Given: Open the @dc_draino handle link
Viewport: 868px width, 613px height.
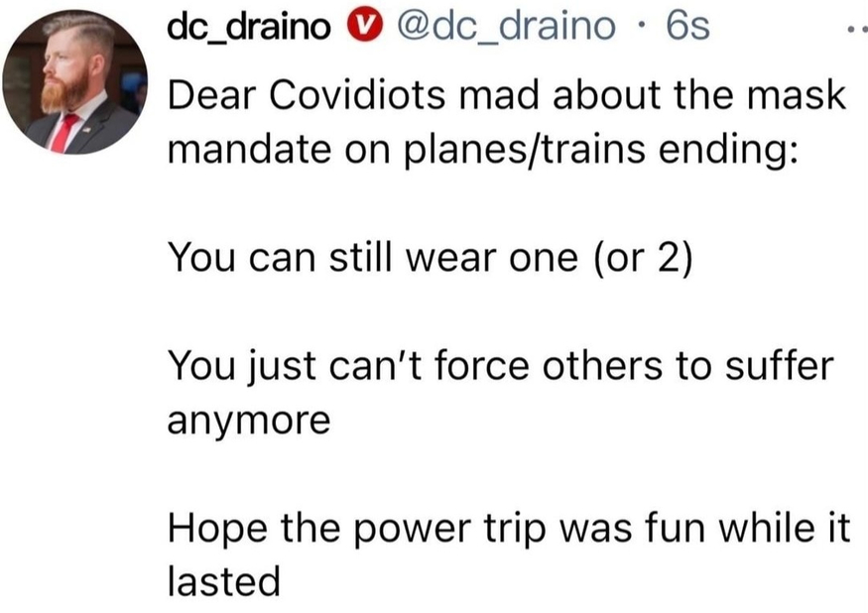Looking at the screenshot, I should (x=505, y=28).
